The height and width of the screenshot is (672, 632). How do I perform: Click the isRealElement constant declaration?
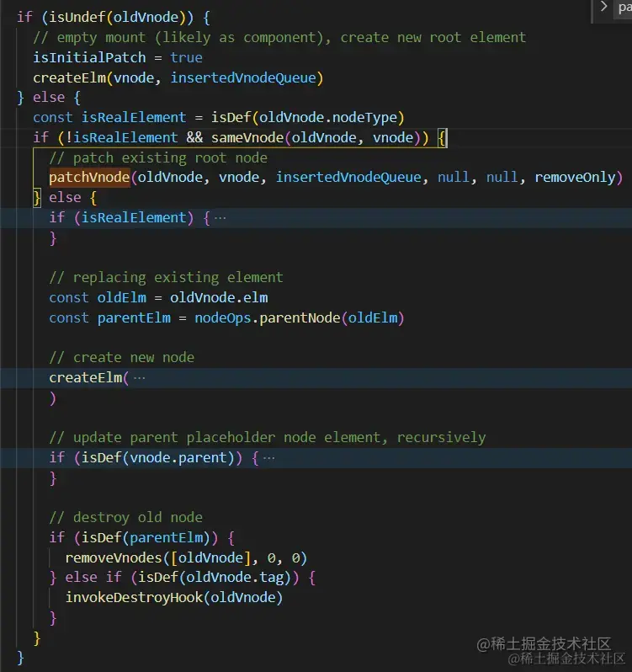[134, 117]
